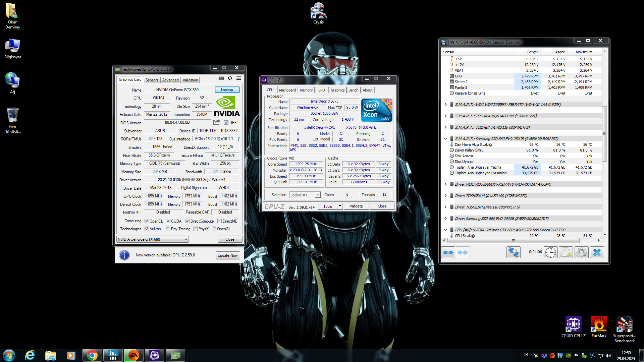Click the HWiNFO reset clock icon
This screenshot has height=362, width=644.
(550, 252)
